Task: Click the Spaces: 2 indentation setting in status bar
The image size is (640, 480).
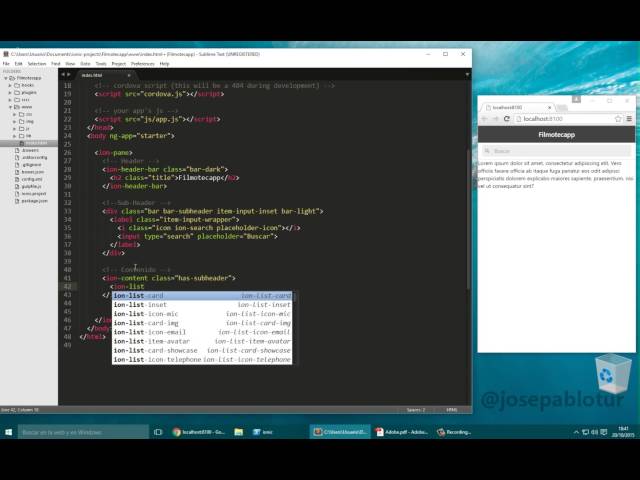Action: coord(416,410)
